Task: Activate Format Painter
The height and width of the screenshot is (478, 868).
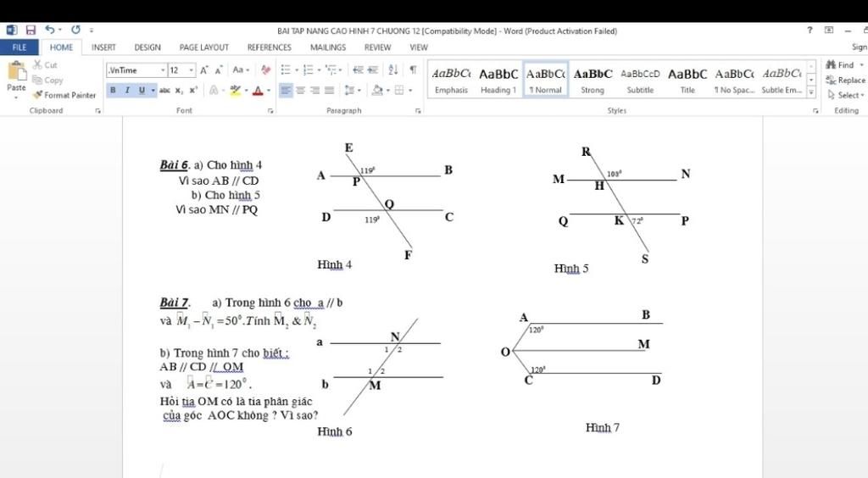Action: [x=64, y=95]
